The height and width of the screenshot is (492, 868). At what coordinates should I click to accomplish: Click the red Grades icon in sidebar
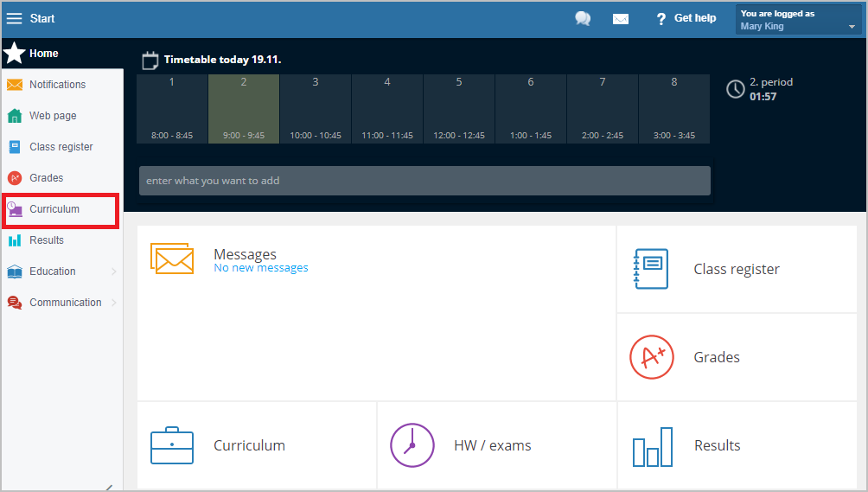[15, 177]
